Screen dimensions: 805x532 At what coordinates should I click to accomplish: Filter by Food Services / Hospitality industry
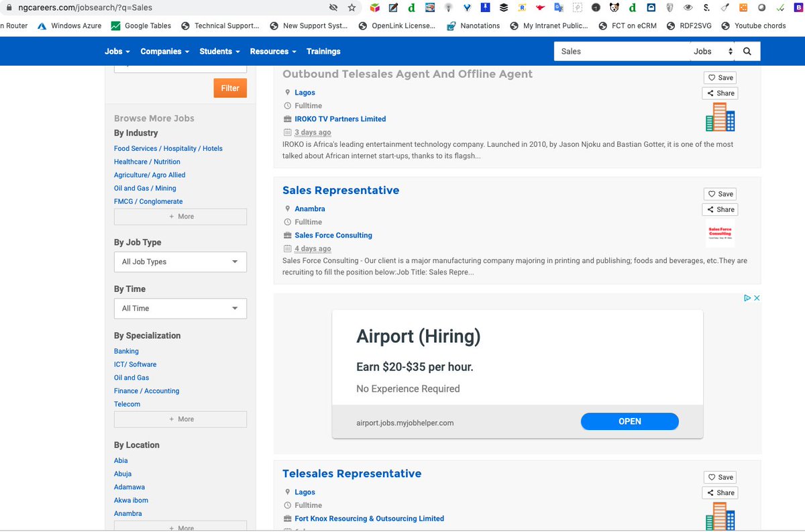tap(168, 148)
